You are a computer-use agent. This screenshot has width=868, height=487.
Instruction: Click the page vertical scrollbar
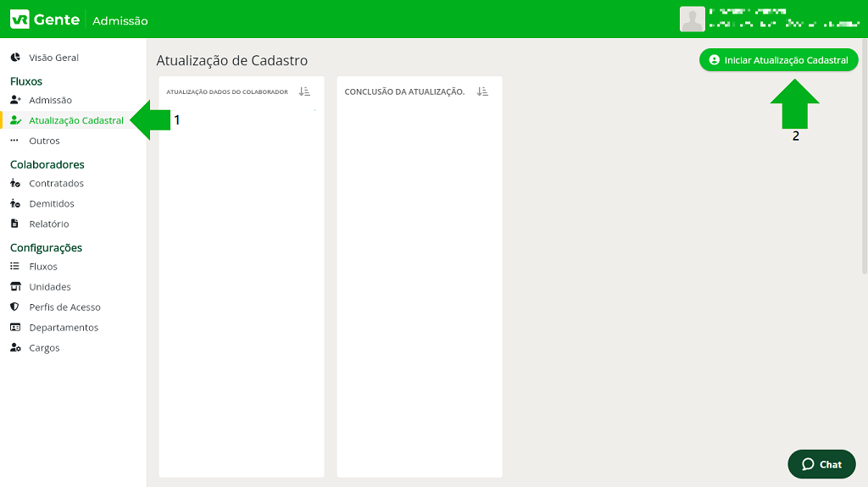pyautogui.click(x=864, y=169)
